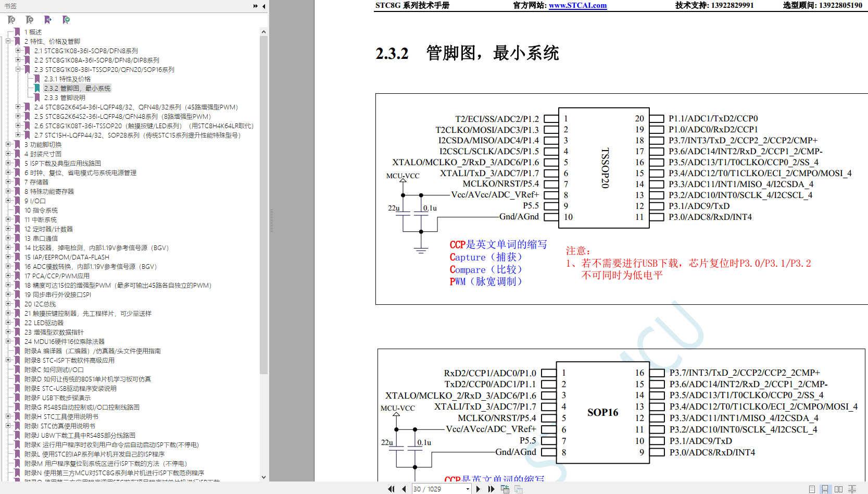Open bookmark 2.7 STC15H-LQFP44/32
This screenshot has height=494, width=868.
tap(138, 135)
